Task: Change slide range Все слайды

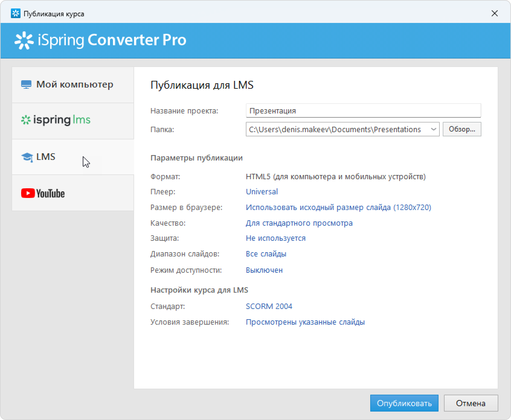Action: [266, 254]
